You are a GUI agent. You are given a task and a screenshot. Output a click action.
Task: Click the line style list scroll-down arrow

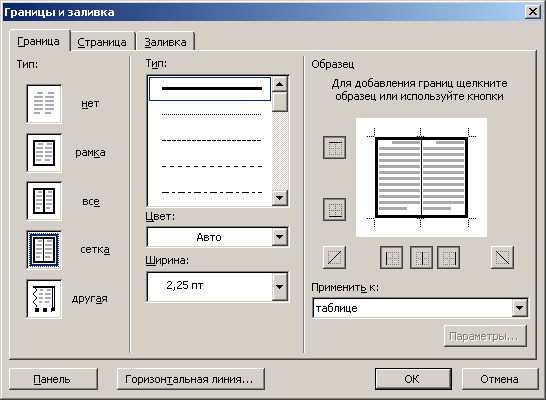point(280,198)
